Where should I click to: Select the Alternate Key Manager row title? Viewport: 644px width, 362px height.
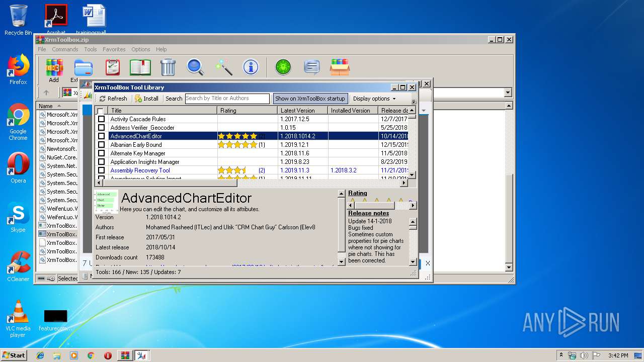point(138,153)
